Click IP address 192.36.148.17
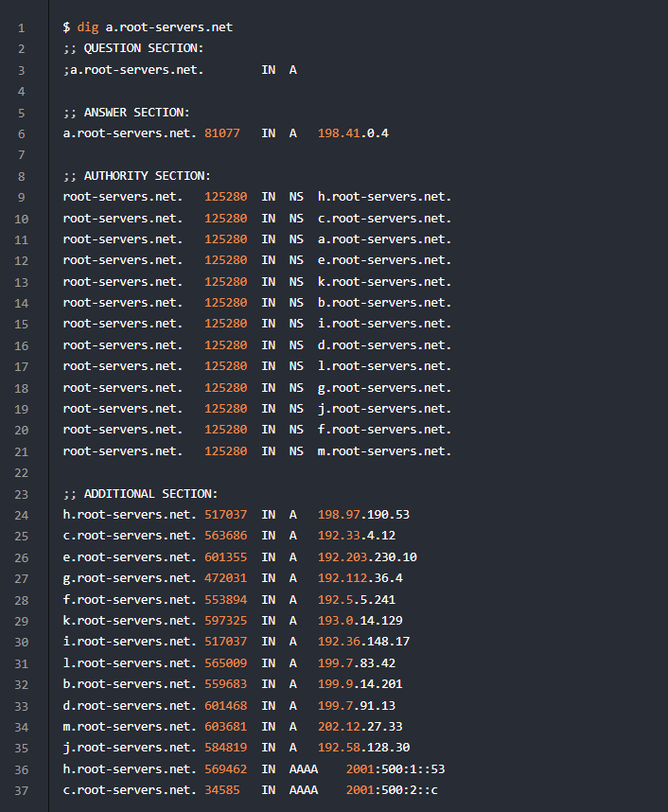Image resolution: width=668 pixels, height=812 pixels. 363,641
